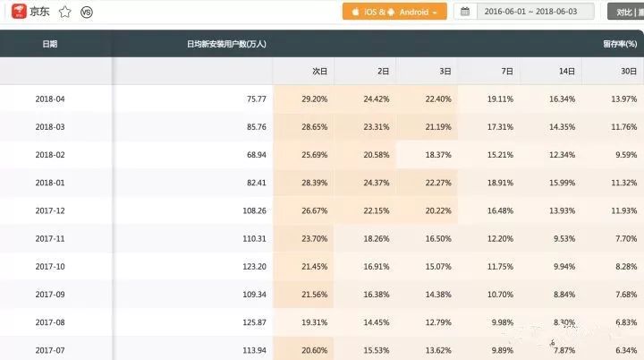Click the 对比 compare button
Screen dimensions: 644x360
pyautogui.click(x=626, y=12)
